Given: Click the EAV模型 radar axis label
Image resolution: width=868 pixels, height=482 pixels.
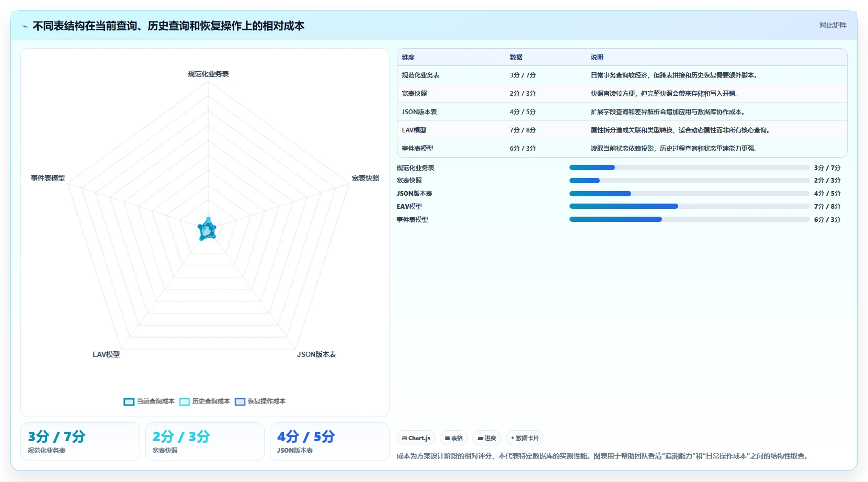Looking at the screenshot, I should [106, 354].
